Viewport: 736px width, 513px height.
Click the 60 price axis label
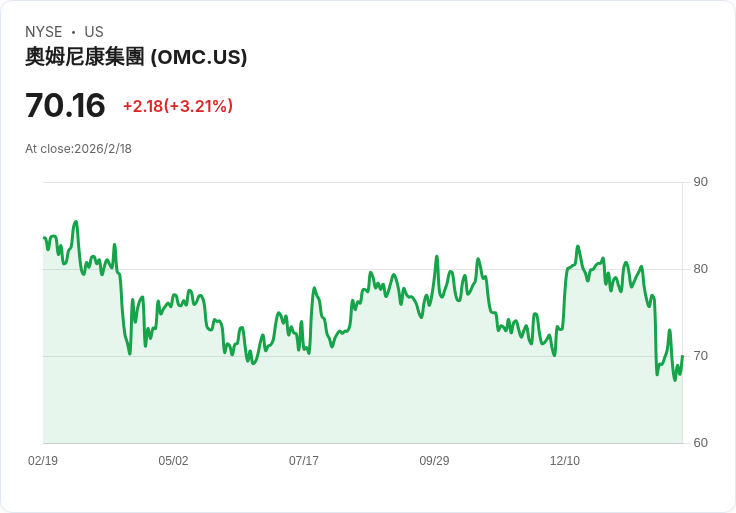pos(700,443)
